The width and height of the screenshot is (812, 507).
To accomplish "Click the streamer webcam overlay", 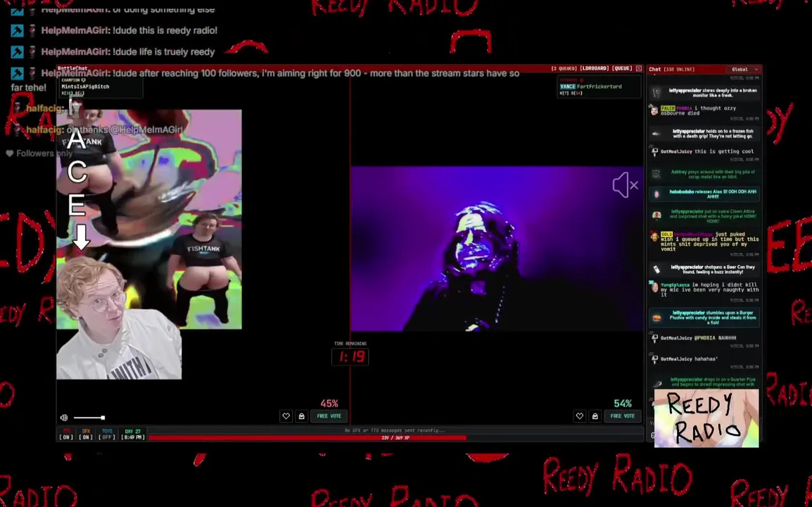I will pos(119,318).
